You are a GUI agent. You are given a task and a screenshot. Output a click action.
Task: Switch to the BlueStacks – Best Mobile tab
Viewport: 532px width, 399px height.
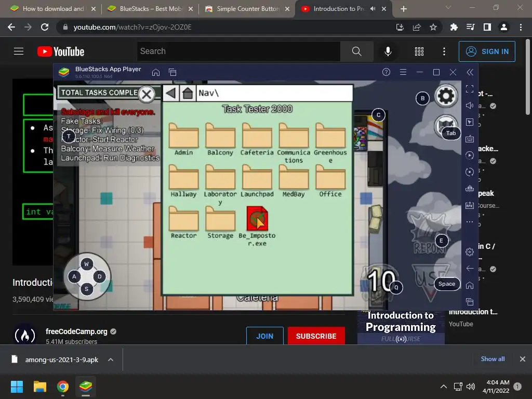tap(150, 9)
